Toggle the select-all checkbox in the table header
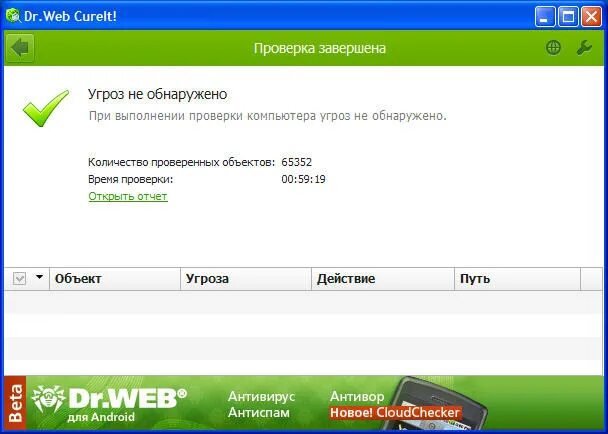Viewport: 608px width, 434px height. point(19,278)
